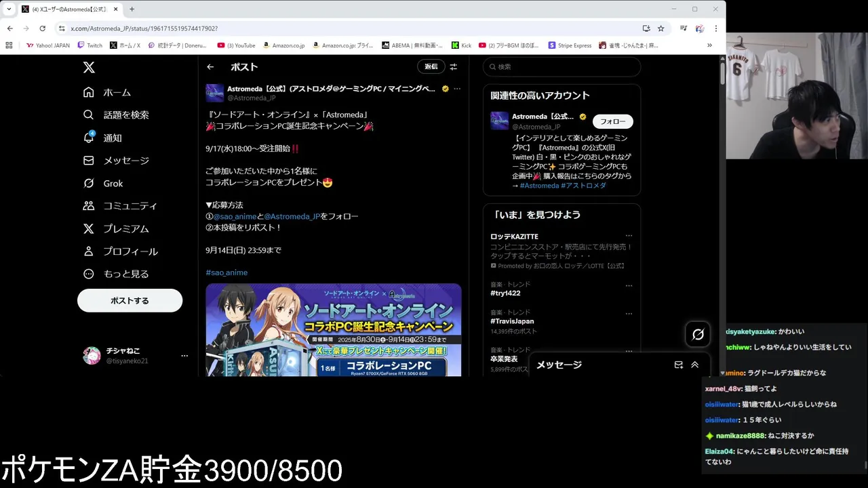The image size is (868, 488).
Task: Open コミュニティ communities
Action: pyautogui.click(x=120, y=205)
